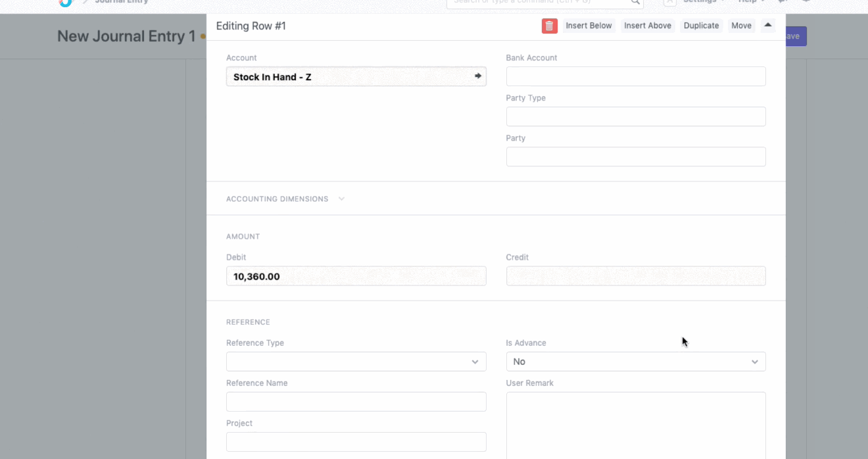
Task: Duplicate the current row
Action: pos(701,26)
